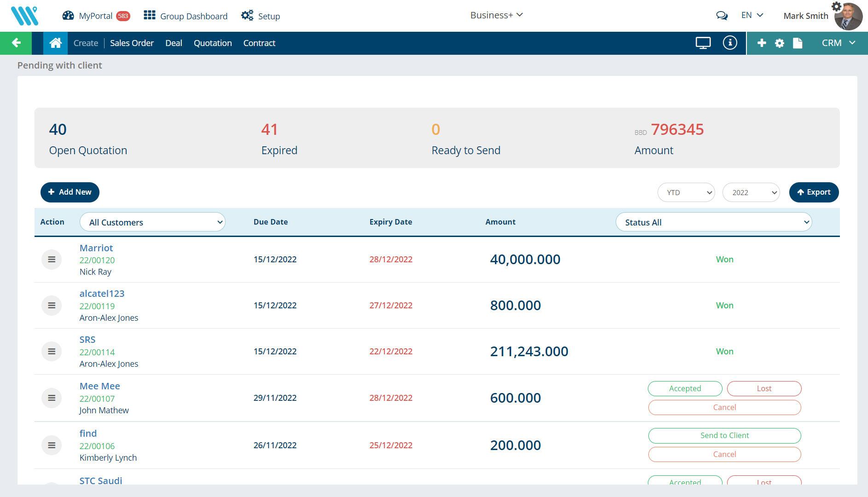Open the Quotation menu item
Screen dimensions: 868x497
tap(213, 43)
